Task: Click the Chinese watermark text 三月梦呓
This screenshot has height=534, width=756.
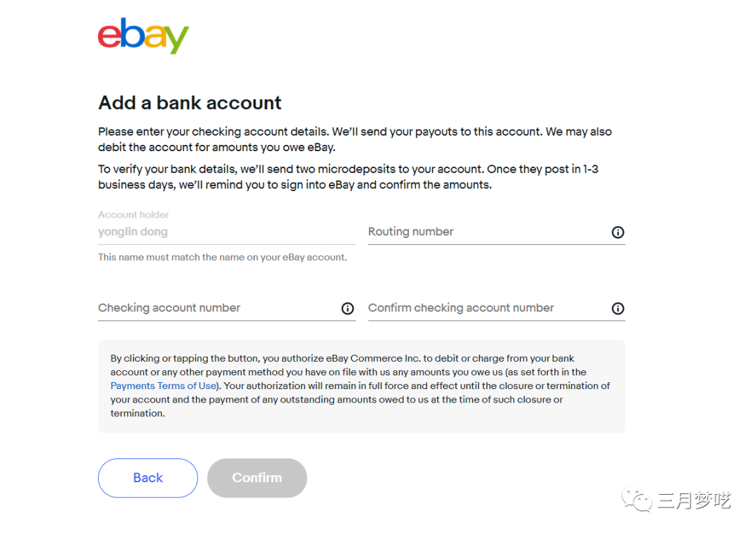Action: point(694,500)
